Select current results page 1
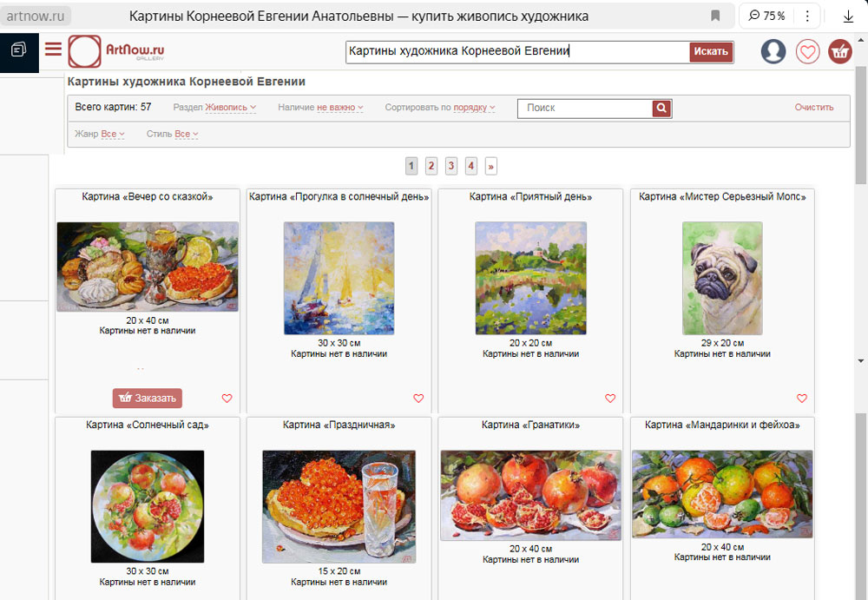This screenshot has width=868, height=600. coord(411,166)
